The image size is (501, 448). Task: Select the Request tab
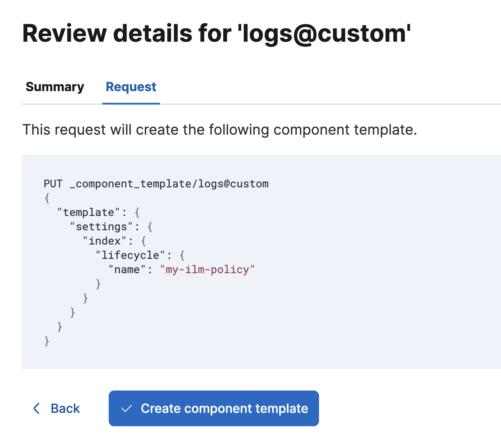[131, 87]
